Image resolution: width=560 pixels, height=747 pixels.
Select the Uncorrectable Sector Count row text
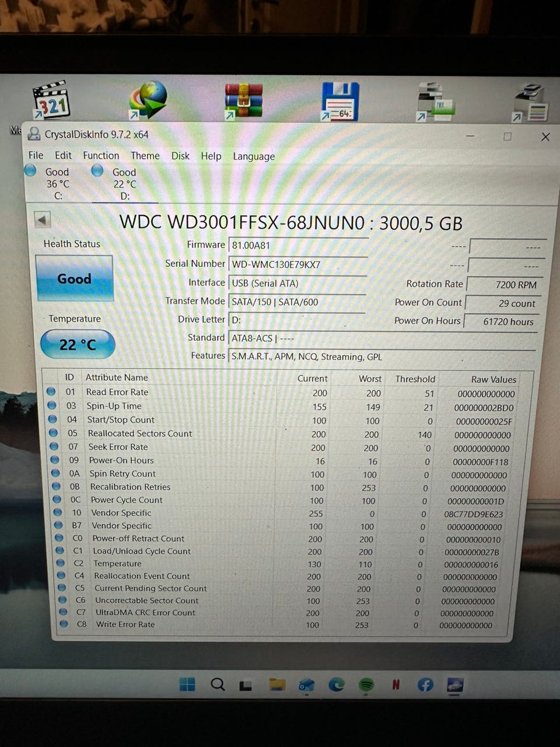pyautogui.click(x=147, y=600)
